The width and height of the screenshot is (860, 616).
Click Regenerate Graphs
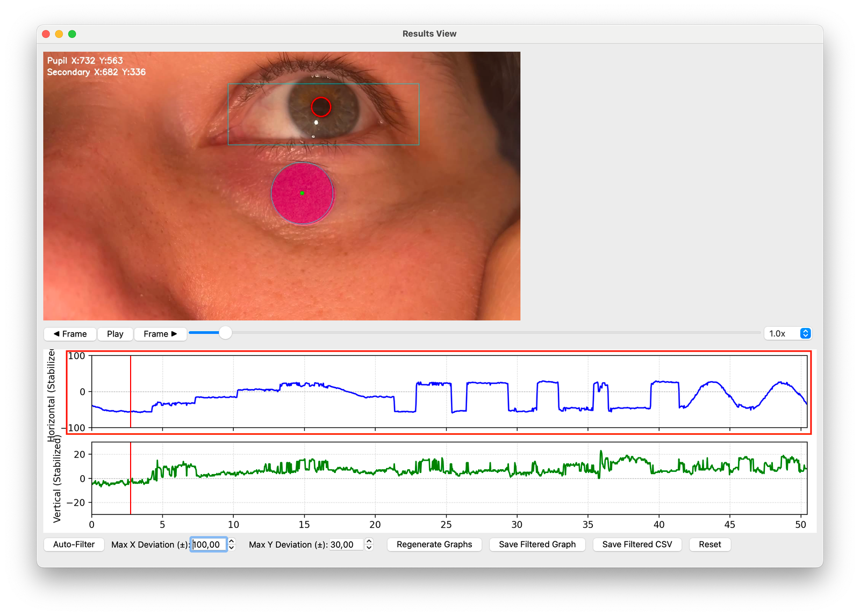[434, 544]
